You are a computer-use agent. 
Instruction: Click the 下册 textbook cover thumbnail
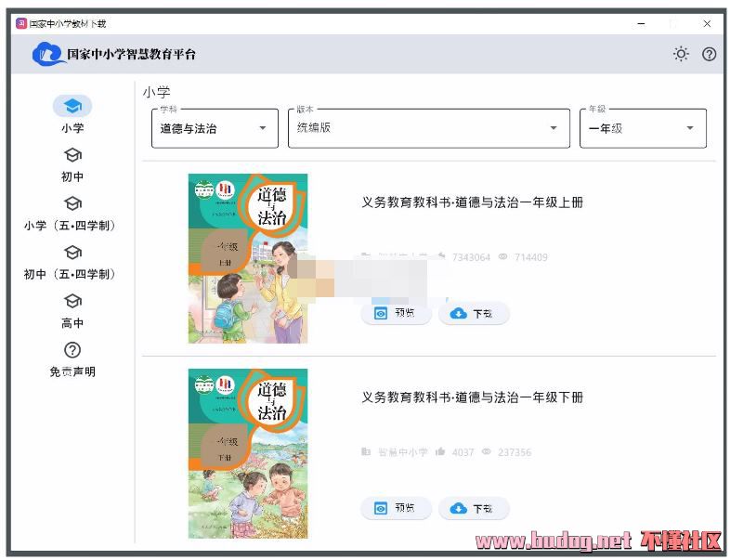click(248, 453)
